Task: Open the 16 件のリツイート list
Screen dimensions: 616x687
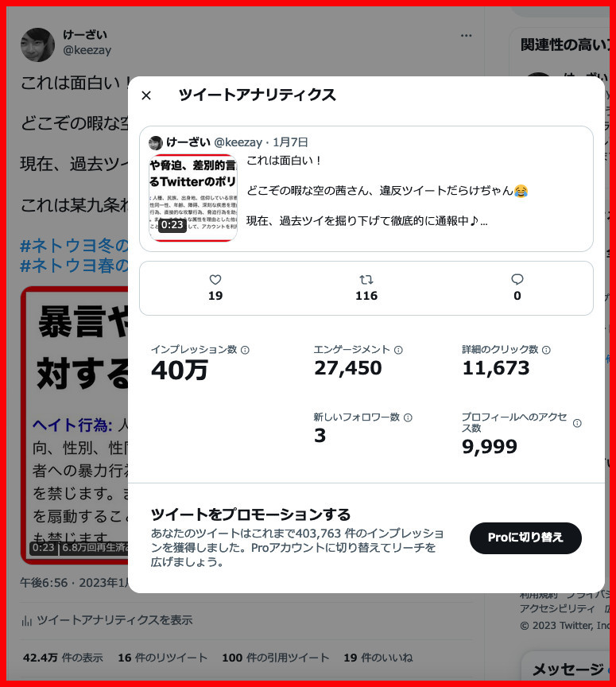Action: click(x=162, y=658)
